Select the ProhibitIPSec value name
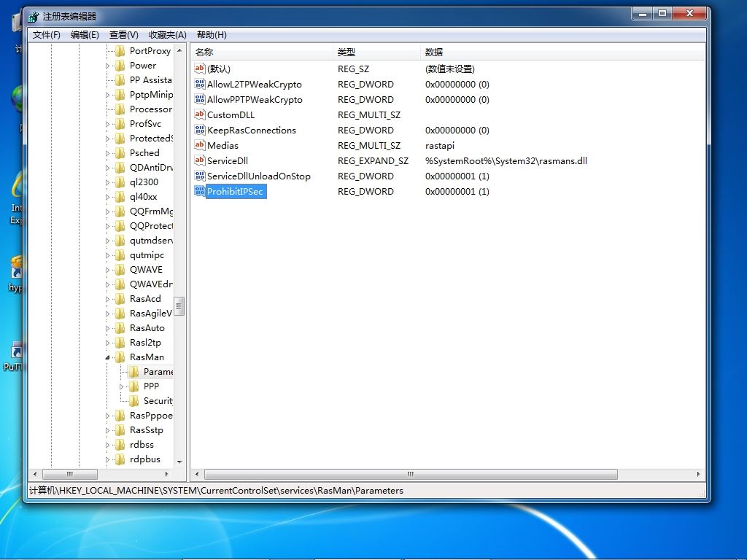The height and width of the screenshot is (560, 747). click(235, 192)
